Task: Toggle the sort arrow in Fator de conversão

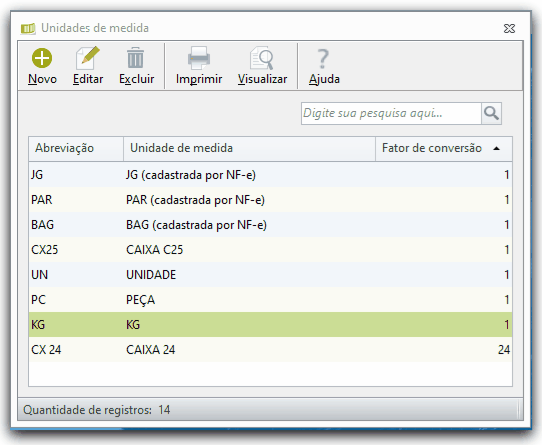Action: [x=496, y=148]
